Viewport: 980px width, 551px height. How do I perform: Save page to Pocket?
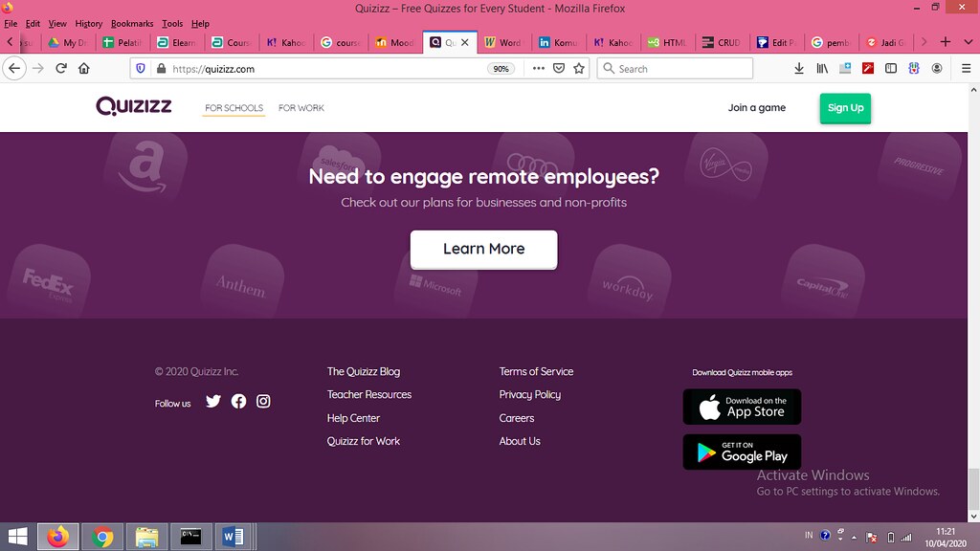(559, 69)
